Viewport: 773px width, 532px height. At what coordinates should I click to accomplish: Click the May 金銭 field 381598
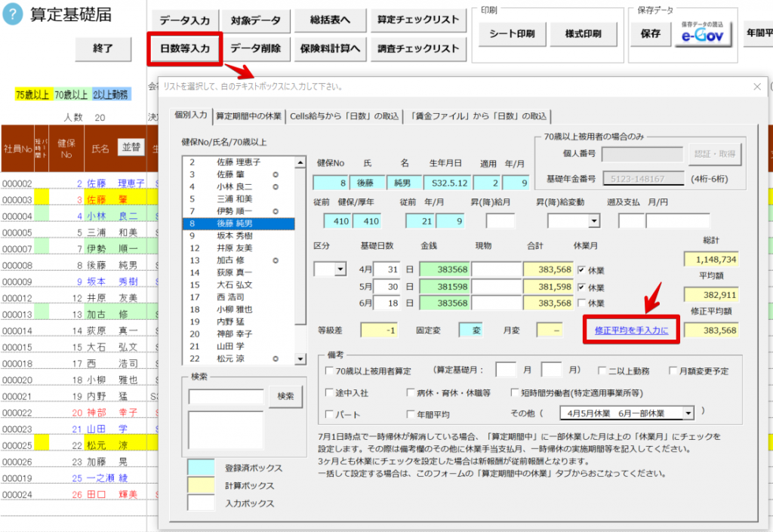coord(445,286)
